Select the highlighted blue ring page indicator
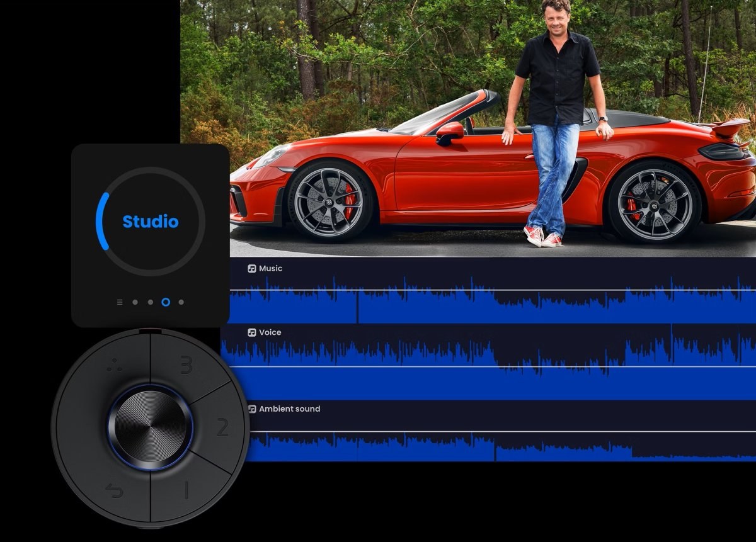756x542 pixels. click(166, 302)
